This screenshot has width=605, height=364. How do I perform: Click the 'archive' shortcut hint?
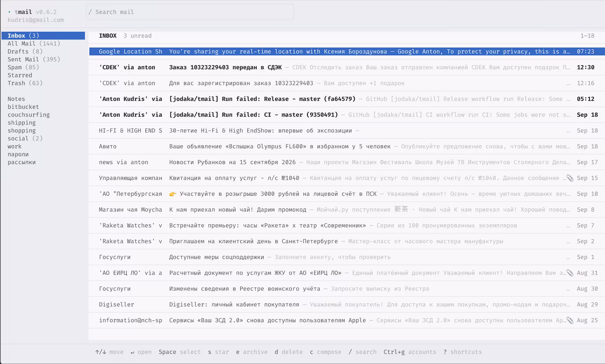[x=252, y=352]
